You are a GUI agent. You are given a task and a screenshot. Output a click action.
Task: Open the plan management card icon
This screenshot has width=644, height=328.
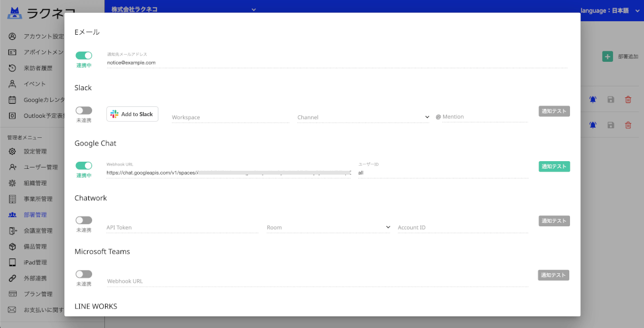click(x=12, y=294)
